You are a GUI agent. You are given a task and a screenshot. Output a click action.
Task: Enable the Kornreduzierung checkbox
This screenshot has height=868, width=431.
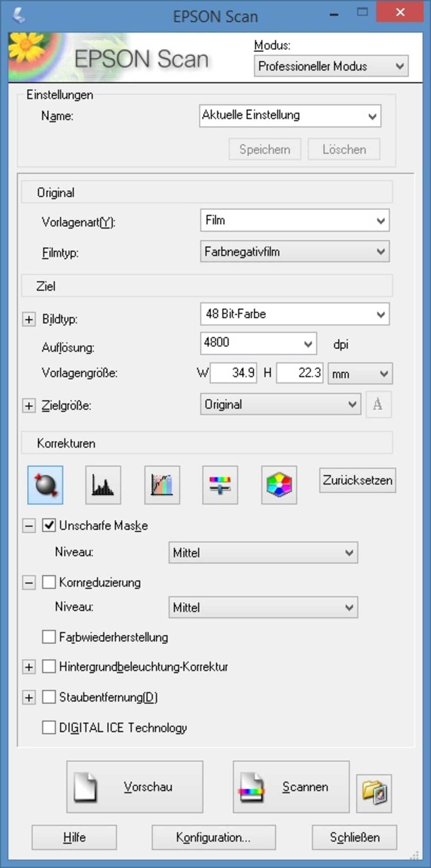click(49, 582)
